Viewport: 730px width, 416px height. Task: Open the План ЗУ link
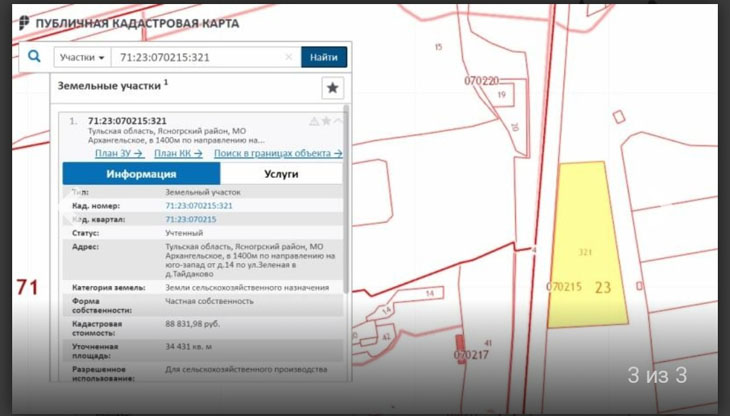pos(120,153)
